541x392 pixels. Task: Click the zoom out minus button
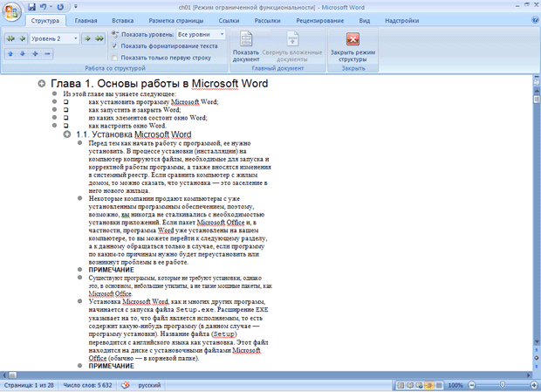(x=472, y=385)
